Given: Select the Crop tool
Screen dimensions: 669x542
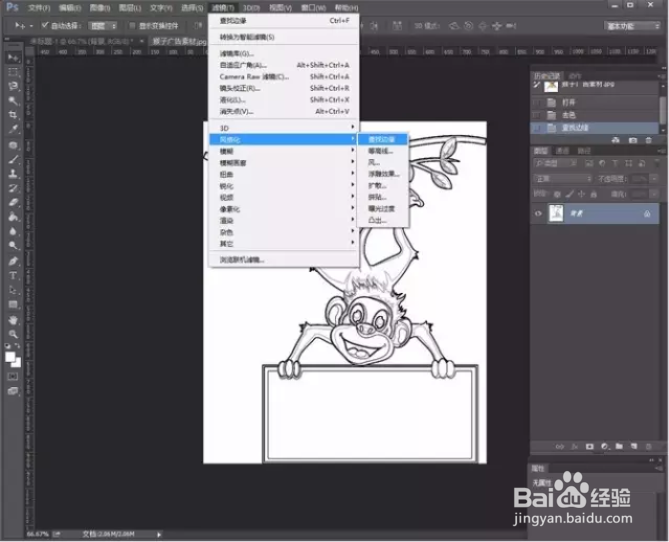Looking at the screenshot, I should pyautogui.click(x=13, y=115).
